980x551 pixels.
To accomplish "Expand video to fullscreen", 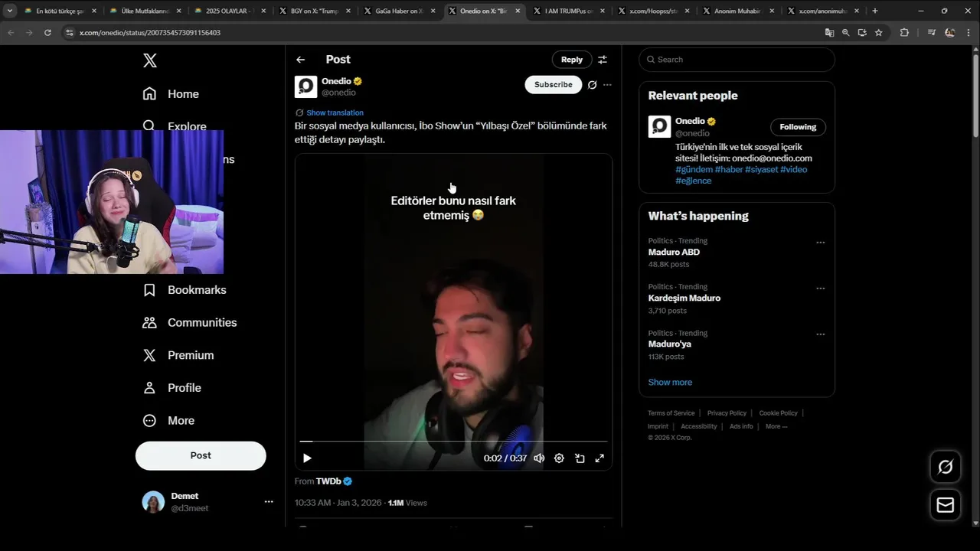I will [599, 458].
